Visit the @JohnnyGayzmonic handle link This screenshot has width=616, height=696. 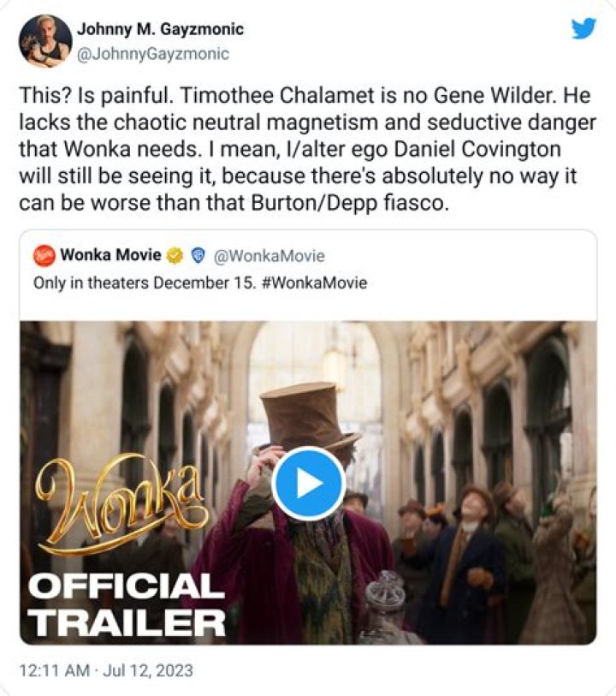pos(153,53)
